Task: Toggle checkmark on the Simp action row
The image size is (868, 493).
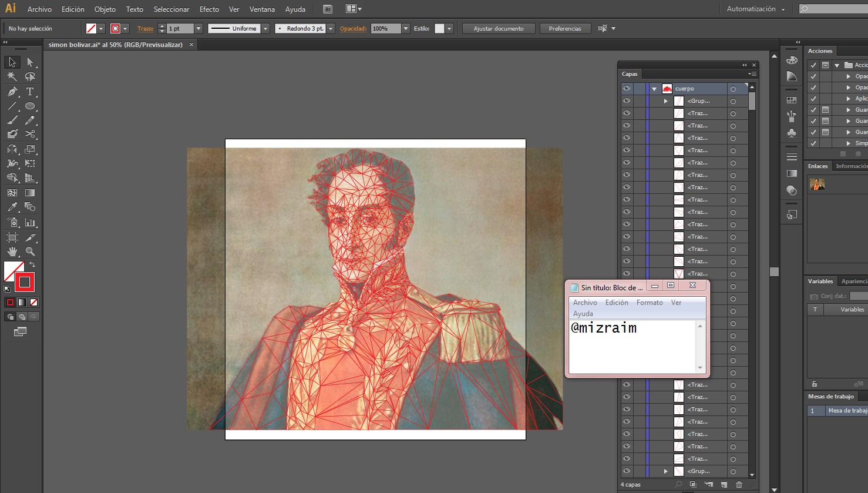Action: click(813, 143)
